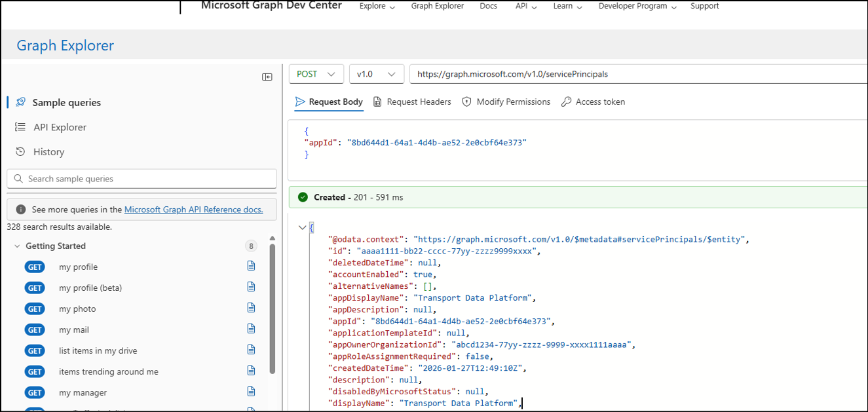Click the Access token key icon
The image size is (868, 412).
click(565, 102)
